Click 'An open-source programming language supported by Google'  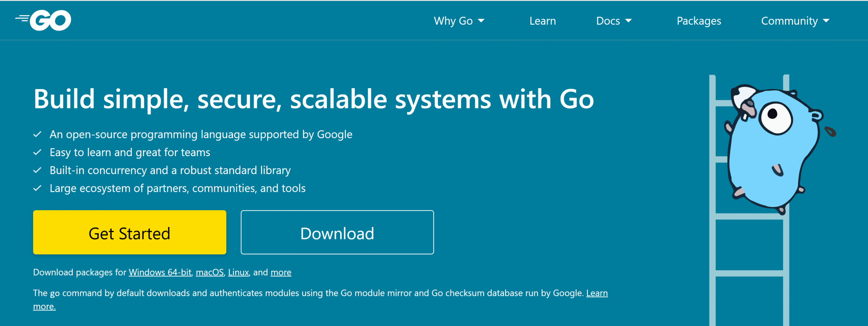(201, 135)
